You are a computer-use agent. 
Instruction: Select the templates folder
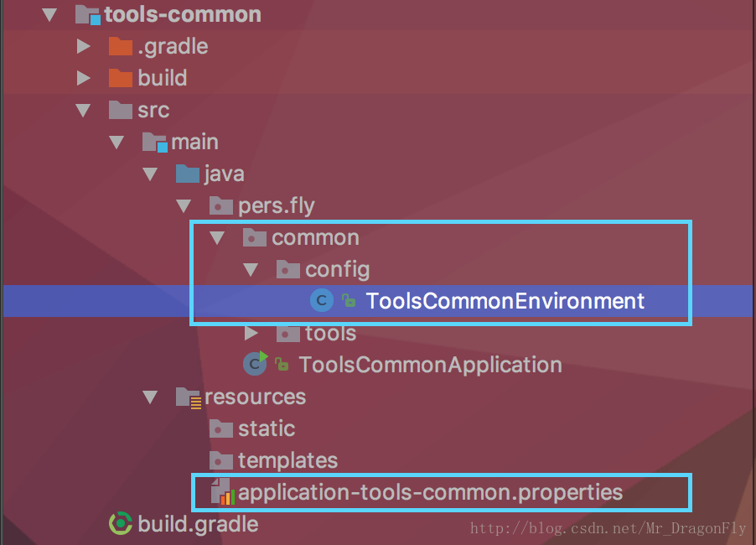point(287,460)
